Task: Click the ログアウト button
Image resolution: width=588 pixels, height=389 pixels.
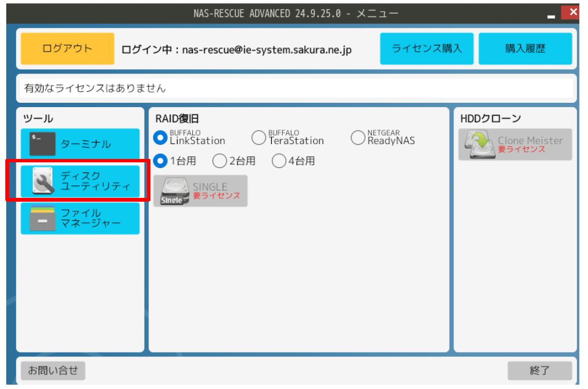Action: [67, 49]
